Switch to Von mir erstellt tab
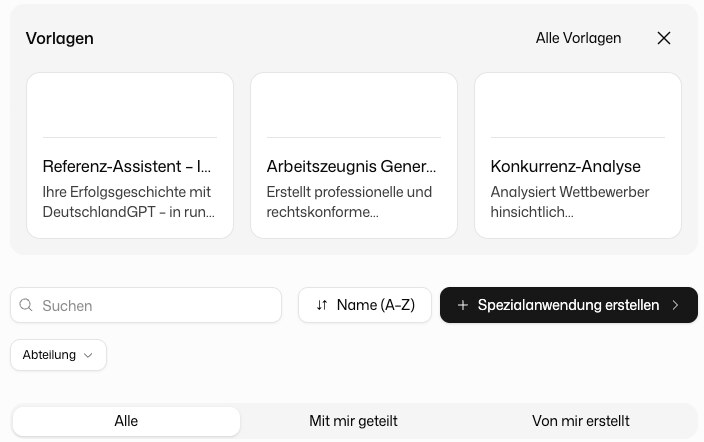This screenshot has height=442, width=704. (581, 421)
